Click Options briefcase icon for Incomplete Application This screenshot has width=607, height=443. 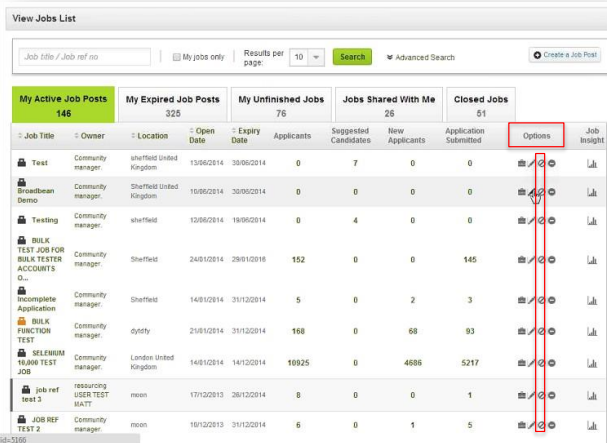522,300
